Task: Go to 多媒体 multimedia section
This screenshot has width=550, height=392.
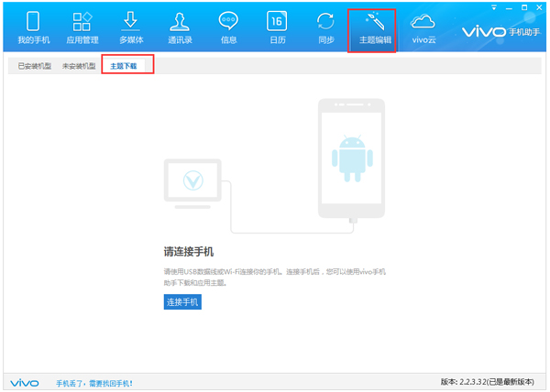Action: pos(131,27)
